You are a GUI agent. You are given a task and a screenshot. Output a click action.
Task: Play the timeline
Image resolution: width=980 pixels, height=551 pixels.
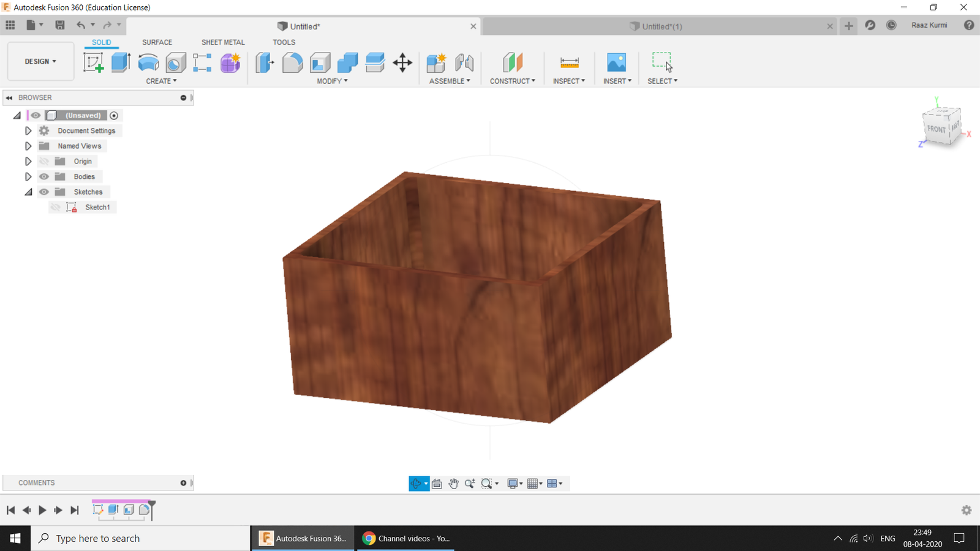[x=42, y=510]
